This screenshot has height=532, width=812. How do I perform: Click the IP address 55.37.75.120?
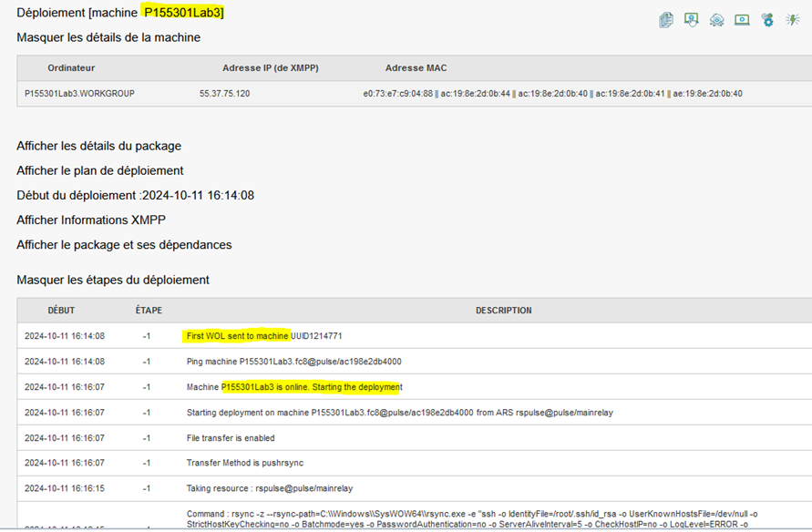tap(224, 93)
